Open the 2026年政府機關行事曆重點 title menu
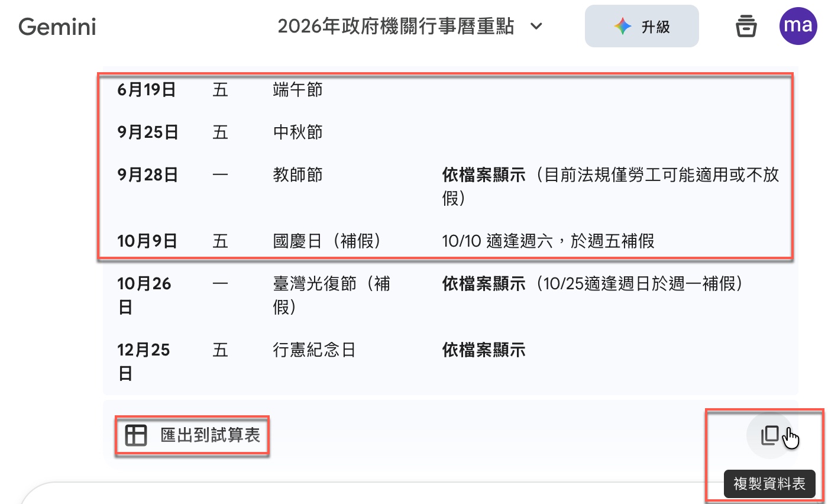Screen dimensions: 828x504 coord(397,26)
